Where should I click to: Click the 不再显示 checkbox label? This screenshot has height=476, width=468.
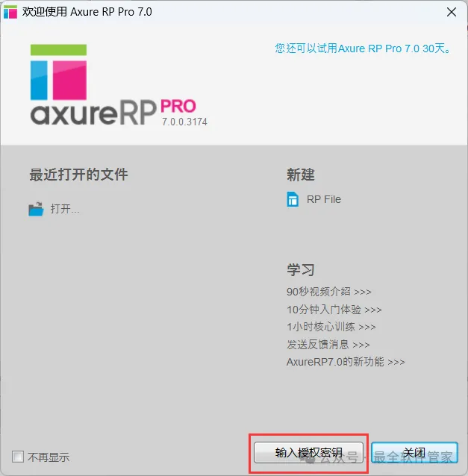(49, 457)
